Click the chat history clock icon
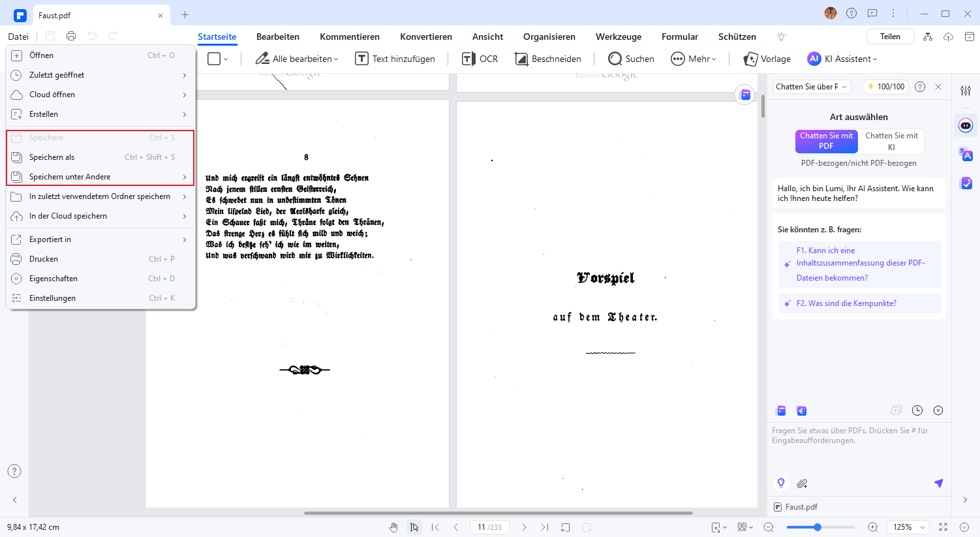The height and width of the screenshot is (537, 980). coord(917,410)
